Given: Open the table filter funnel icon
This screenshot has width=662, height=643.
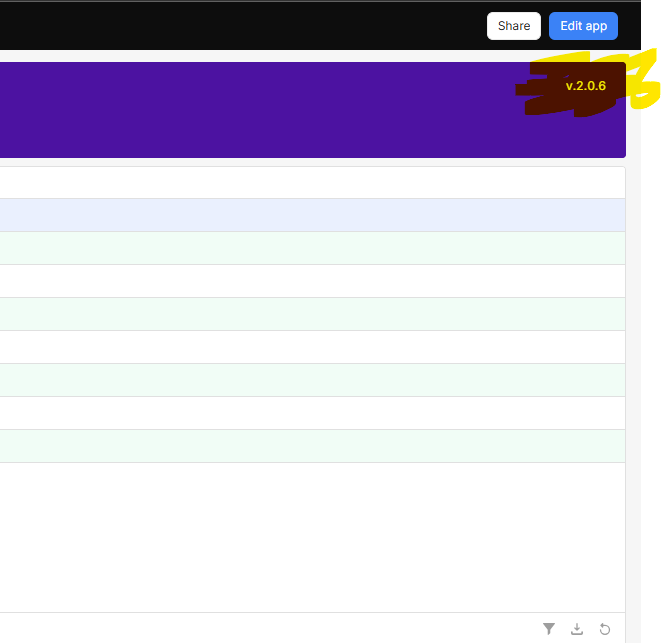Looking at the screenshot, I should tap(549, 629).
